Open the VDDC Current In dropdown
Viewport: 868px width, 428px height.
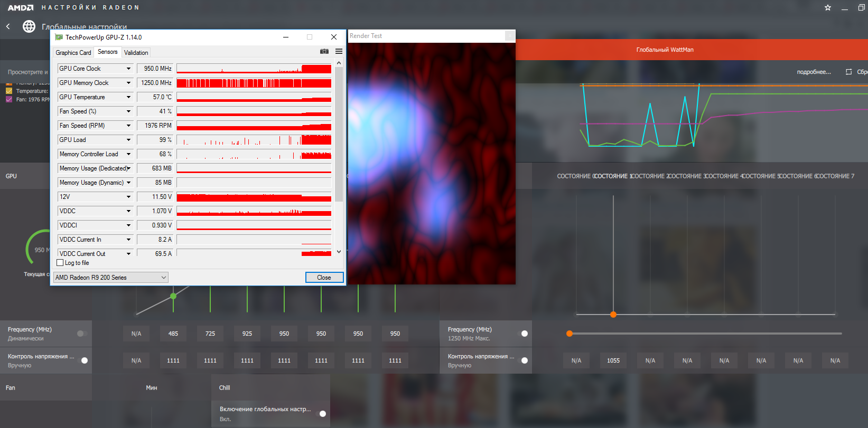tap(95, 240)
